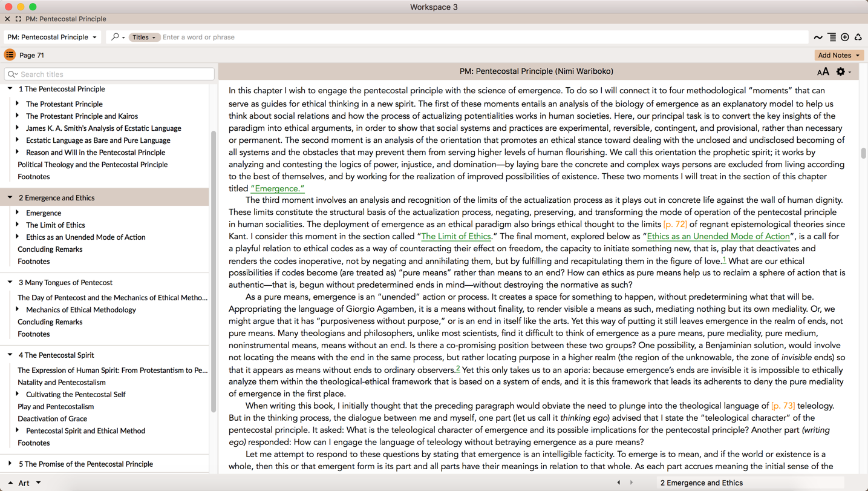Click the circled plus add icon
Screen dimensions: 868x491
(845, 38)
